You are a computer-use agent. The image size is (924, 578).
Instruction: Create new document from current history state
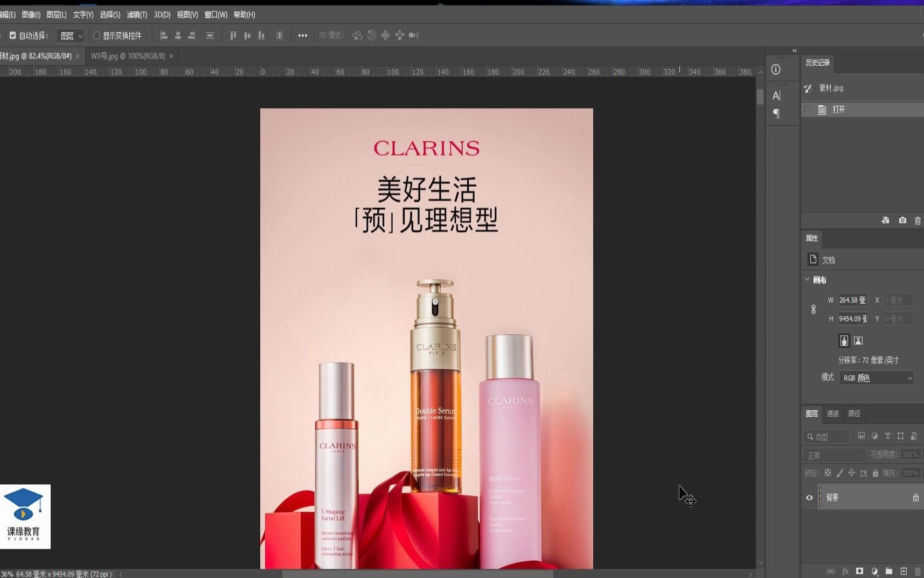click(x=885, y=221)
